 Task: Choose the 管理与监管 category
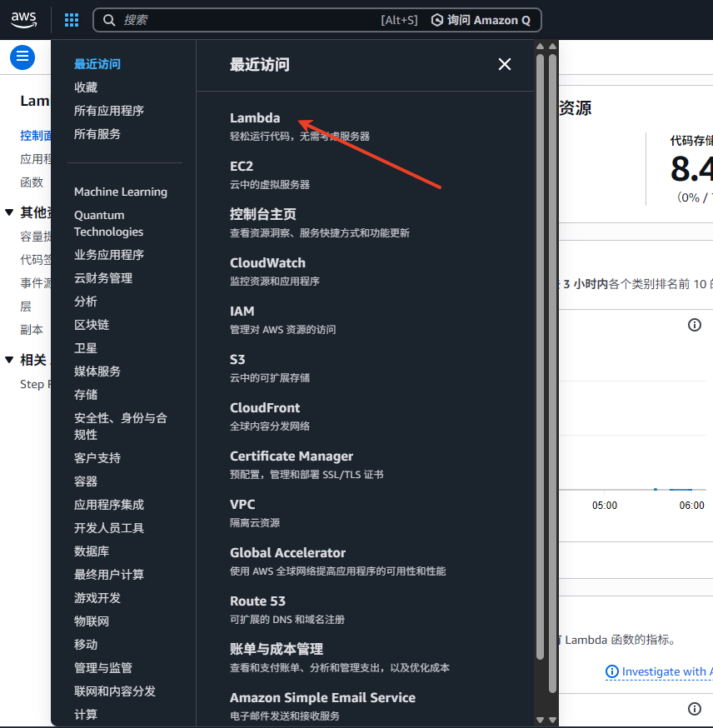[103, 668]
